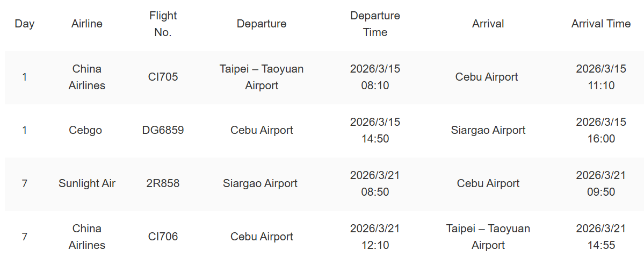Click the Taipei – Taoyuan Airport departure cell
Image resolution: width=644 pixels, height=264 pixels.
[262, 77]
